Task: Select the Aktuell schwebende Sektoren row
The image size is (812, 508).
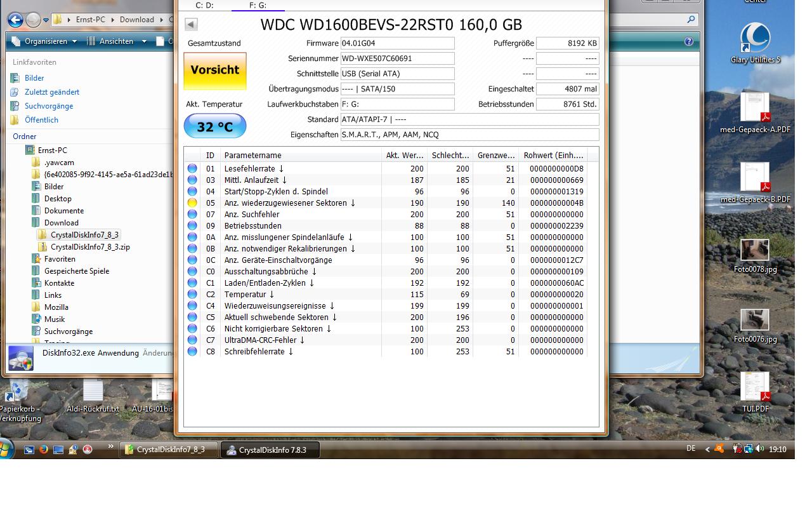Action: (386, 317)
